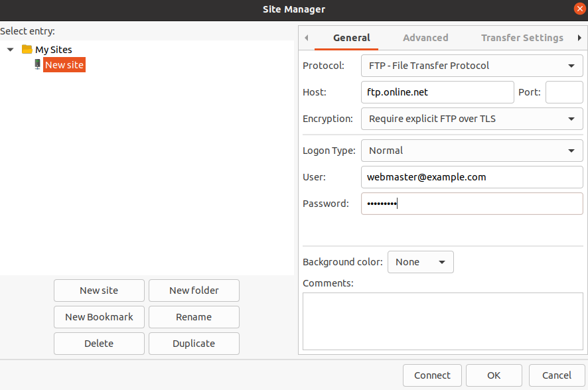
Task: Select the New site entry
Action: click(64, 64)
